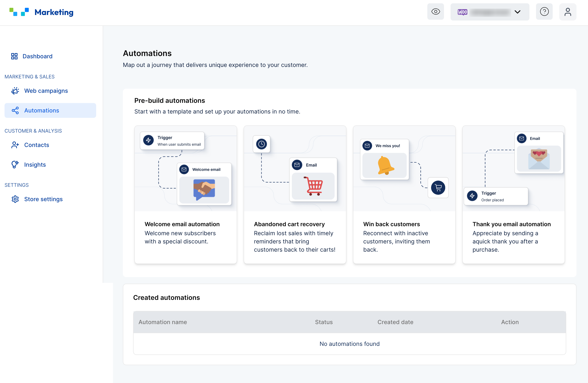
Task: Click the CUSTOMER & ANALYSIS section label
Action: [33, 131]
